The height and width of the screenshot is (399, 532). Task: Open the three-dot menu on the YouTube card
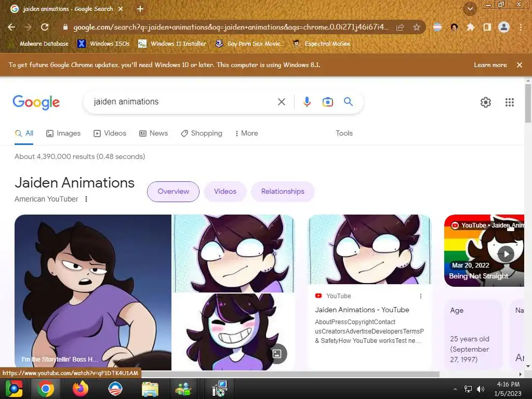click(x=421, y=296)
